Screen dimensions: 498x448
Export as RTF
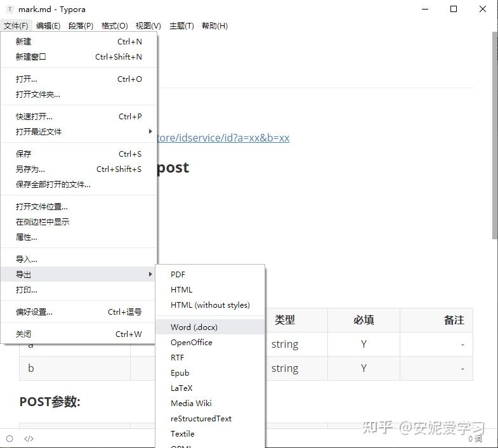coord(210,358)
